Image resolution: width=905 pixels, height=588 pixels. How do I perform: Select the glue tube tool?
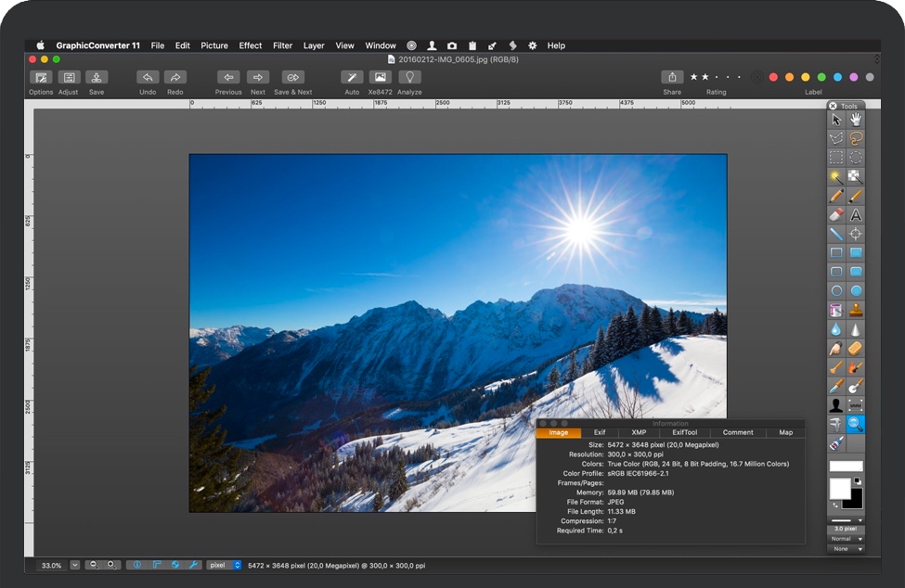pyautogui.click(x=836, y=443)
